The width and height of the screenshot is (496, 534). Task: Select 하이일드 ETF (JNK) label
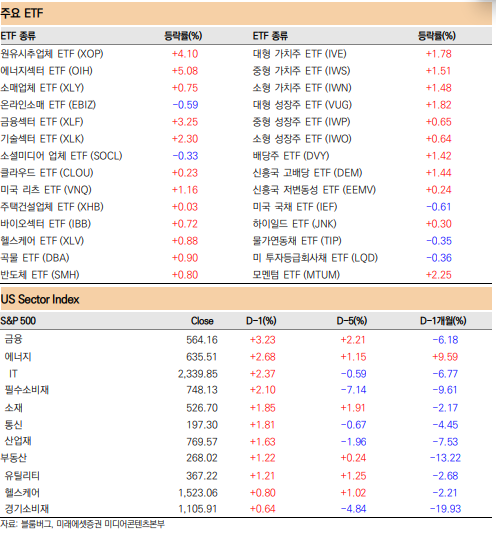pos(295,224)
